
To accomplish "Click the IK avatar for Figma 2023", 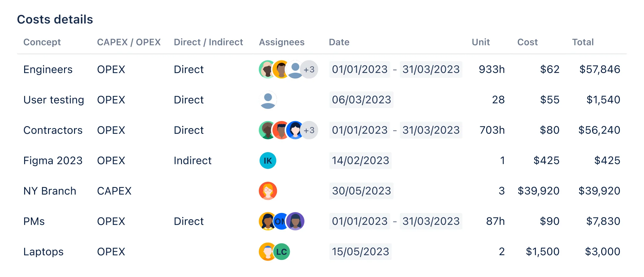I will point(268,161).
